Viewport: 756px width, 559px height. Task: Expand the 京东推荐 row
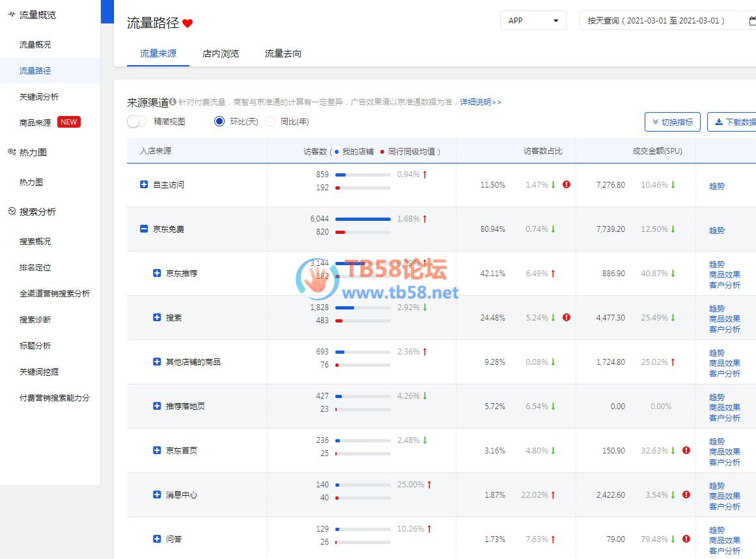(x=157, y=273)
